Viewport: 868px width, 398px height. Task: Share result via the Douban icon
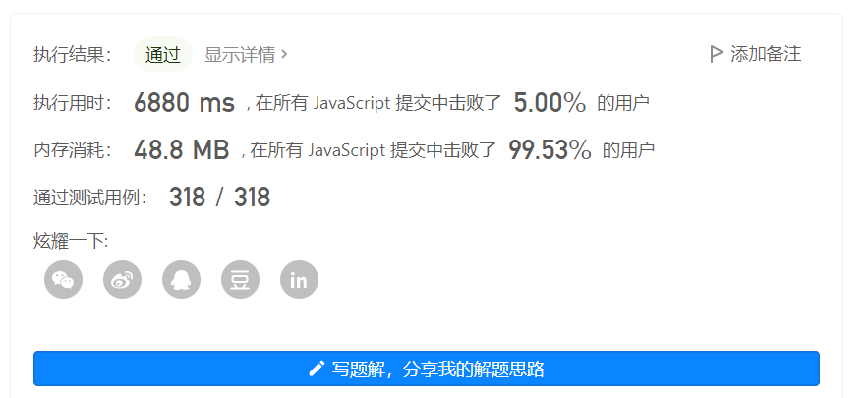[x=240, y=279]
